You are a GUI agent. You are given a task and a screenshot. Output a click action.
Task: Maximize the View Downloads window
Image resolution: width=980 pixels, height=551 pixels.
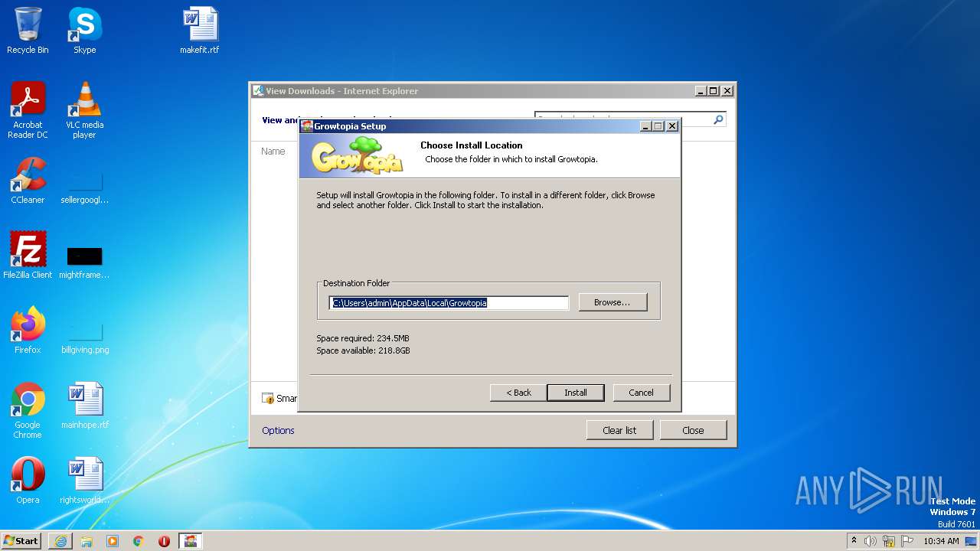714,91
